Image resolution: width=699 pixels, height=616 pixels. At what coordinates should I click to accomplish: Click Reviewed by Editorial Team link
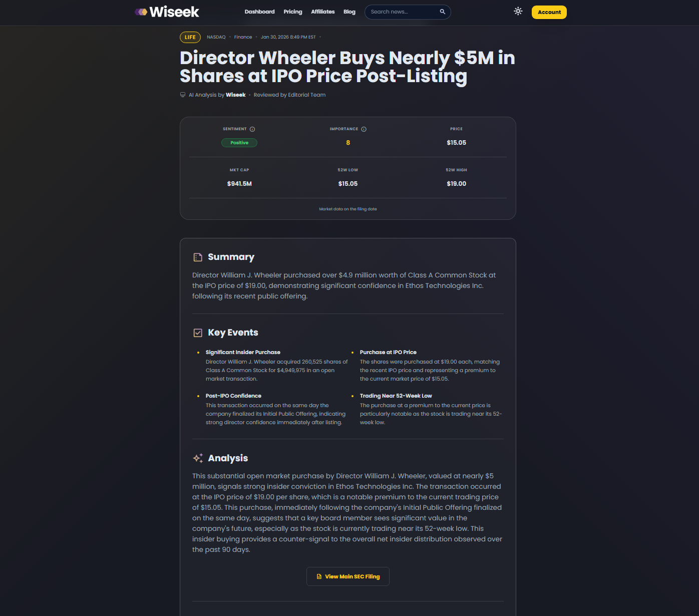tap(289, 95)
